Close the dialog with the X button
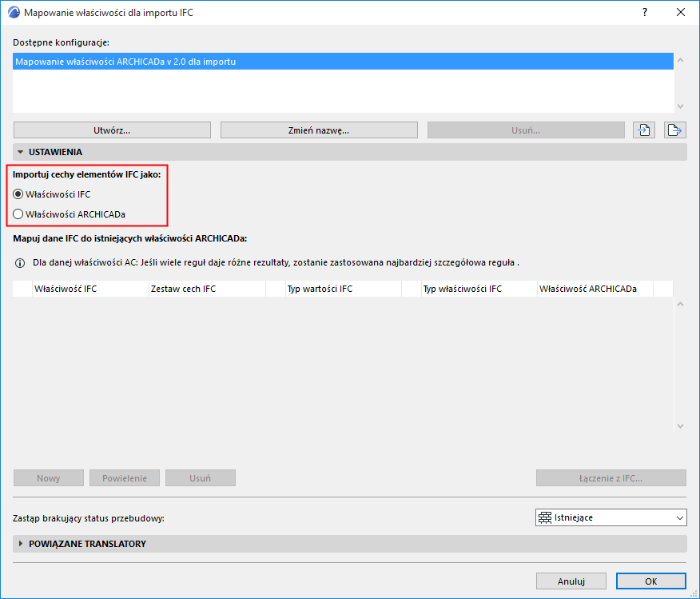This screenshot has width=700, height=599. 681,13
